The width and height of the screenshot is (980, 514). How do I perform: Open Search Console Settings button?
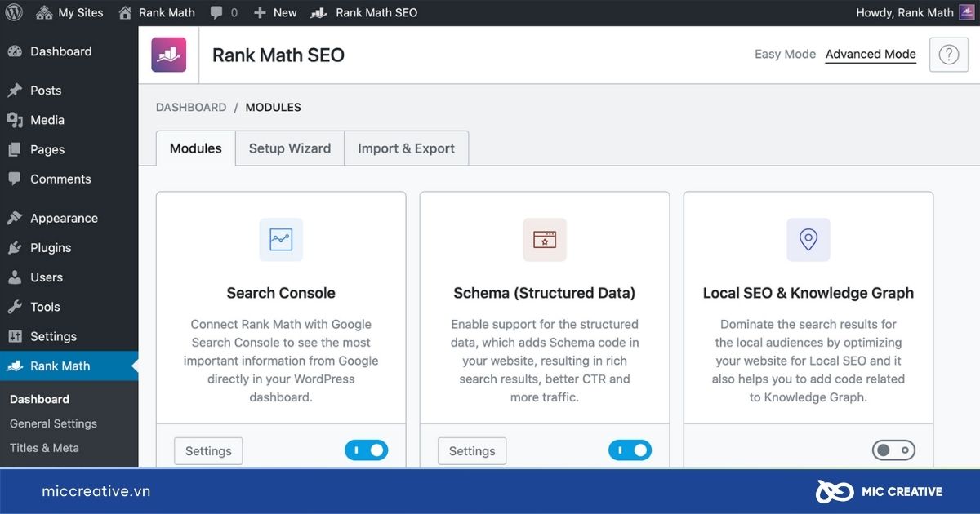click(208, 451)
